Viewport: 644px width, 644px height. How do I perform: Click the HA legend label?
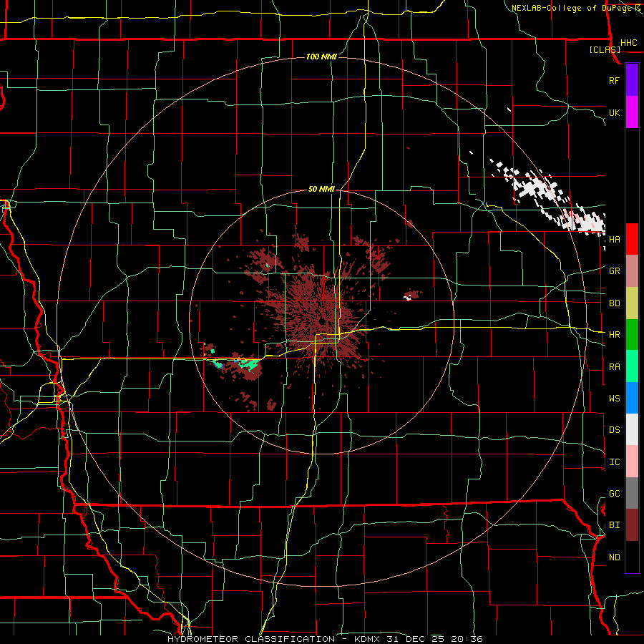coord(614,240)
